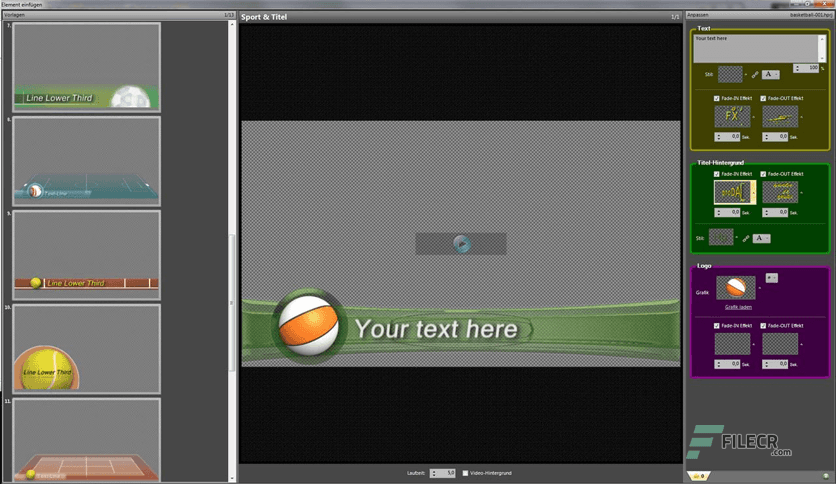
Task: Click the Logo Fade-IN seconds stepper
Action: [727, 365]
